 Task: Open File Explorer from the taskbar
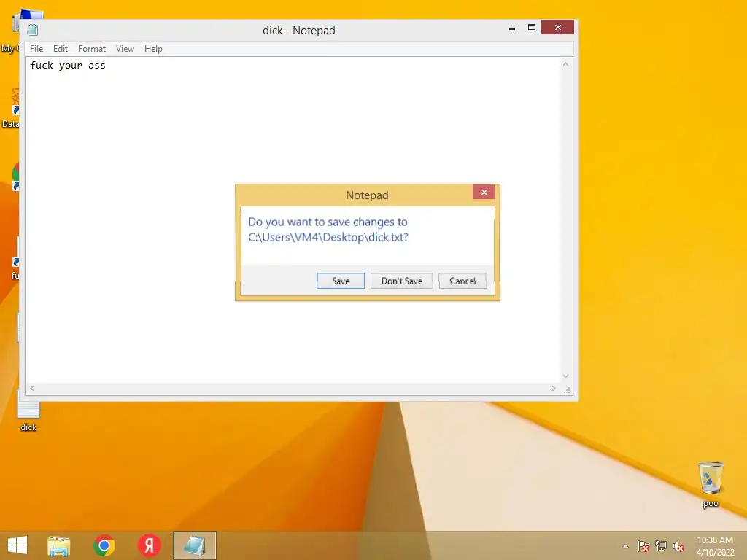58,545
